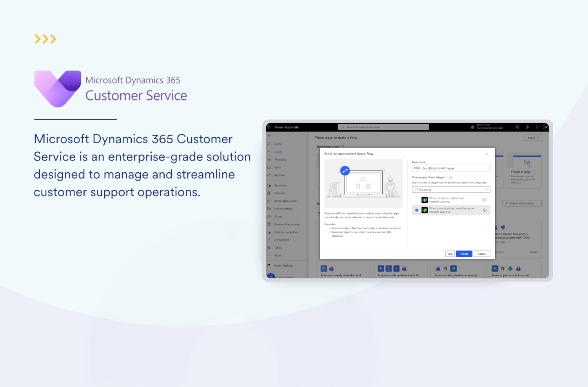Click the Create button in the dialog
The width and height of the screenshot is (588, 387).
pos(464,254)
